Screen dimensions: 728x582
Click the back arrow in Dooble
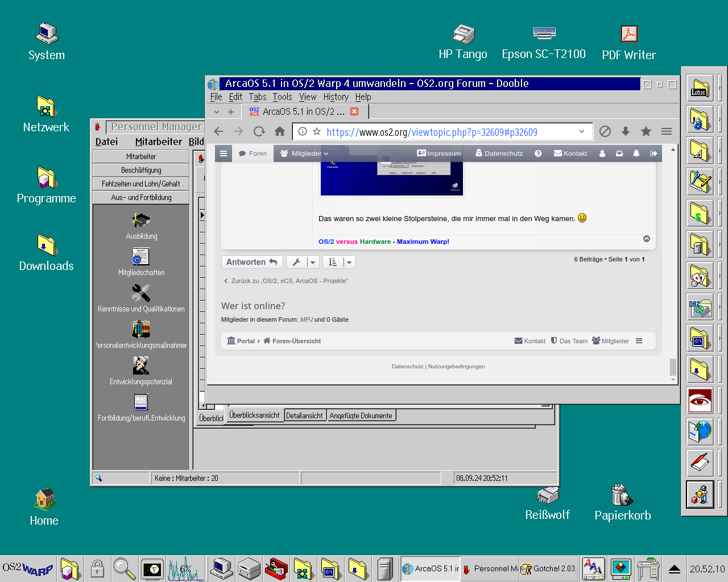tap(218, 132)
